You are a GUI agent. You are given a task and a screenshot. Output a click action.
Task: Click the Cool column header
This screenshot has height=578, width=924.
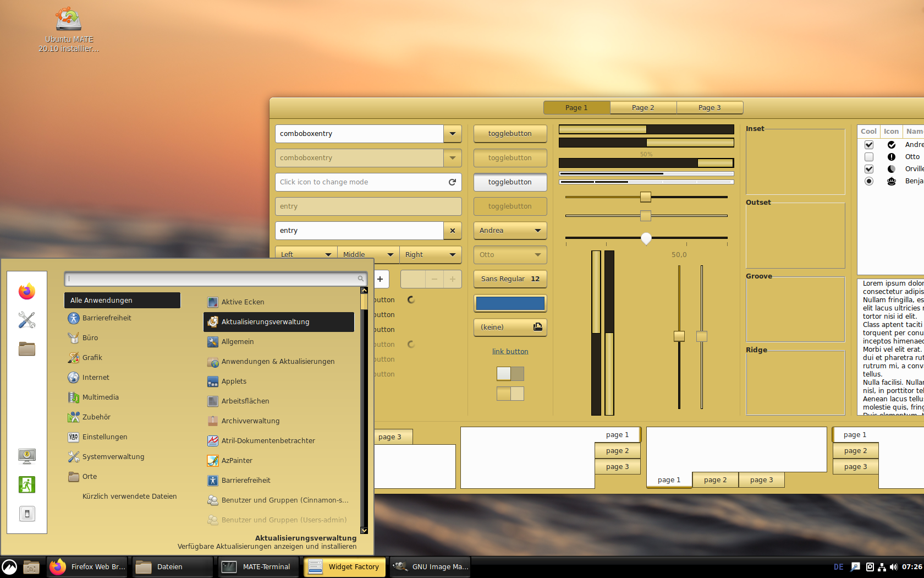click(868, 131)
